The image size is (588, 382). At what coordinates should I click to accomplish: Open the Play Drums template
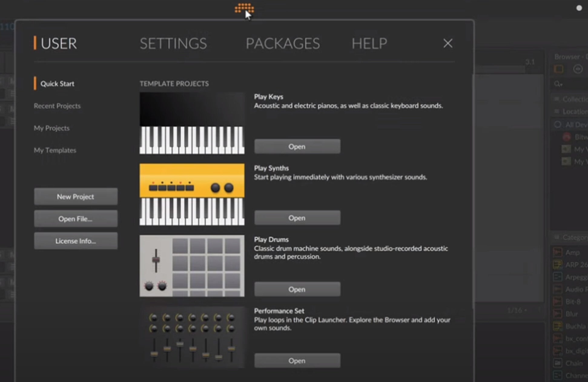click(297, 289)
